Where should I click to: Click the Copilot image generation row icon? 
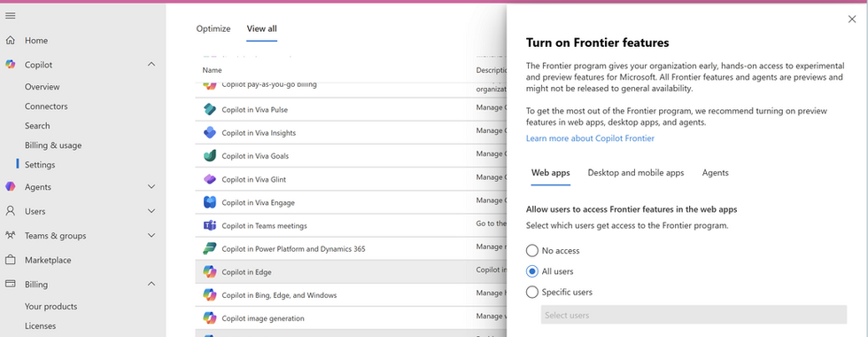pos(209,318)
